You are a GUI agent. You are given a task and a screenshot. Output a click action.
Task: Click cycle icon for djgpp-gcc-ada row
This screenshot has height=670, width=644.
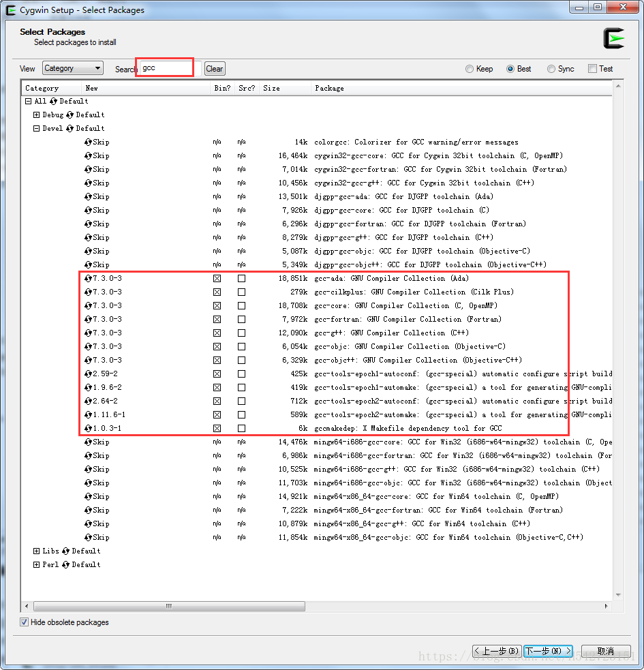coord(88,196)
